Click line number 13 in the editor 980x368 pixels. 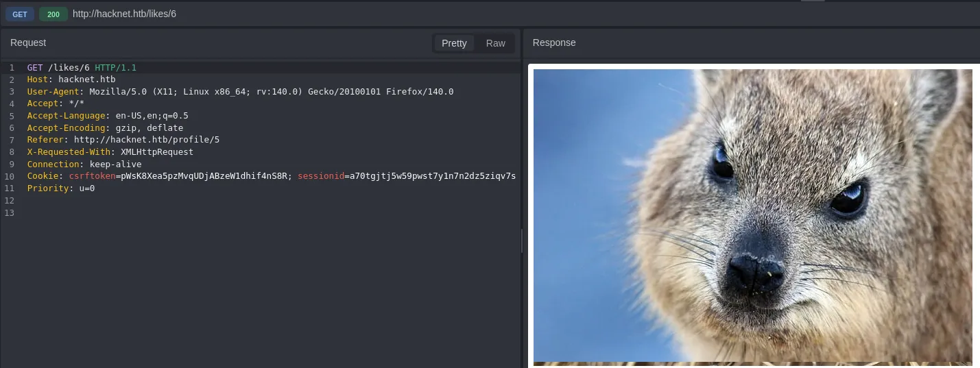tap(10, 213)
